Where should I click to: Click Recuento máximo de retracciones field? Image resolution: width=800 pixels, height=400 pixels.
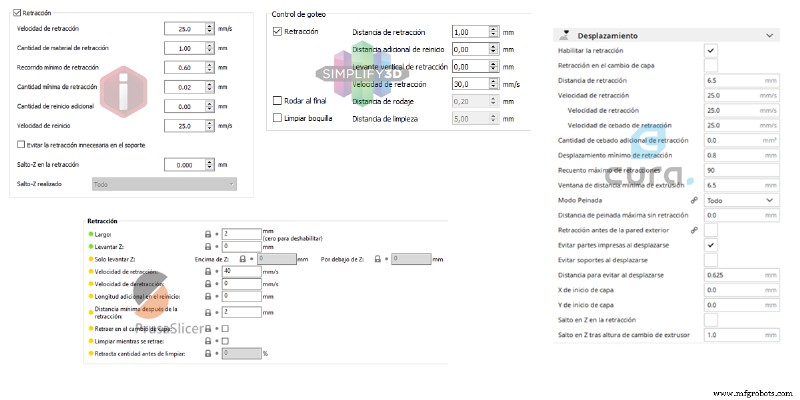pos(742,170)
